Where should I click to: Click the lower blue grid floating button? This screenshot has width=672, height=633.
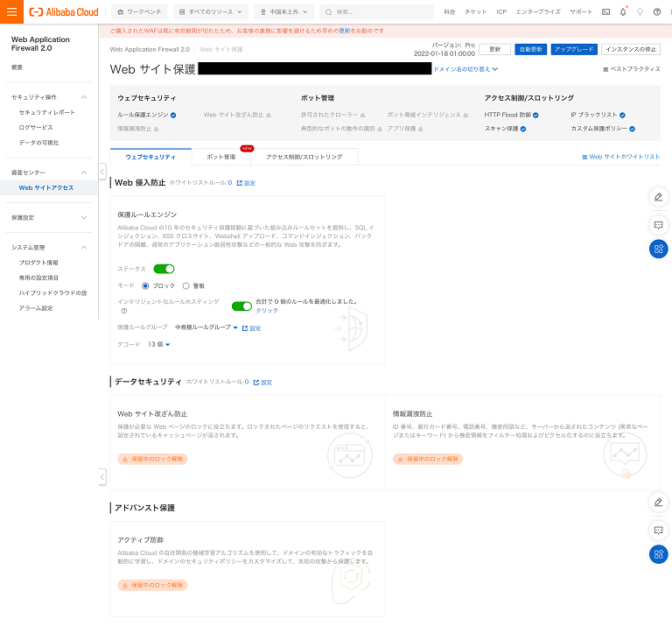pos(659,554)
